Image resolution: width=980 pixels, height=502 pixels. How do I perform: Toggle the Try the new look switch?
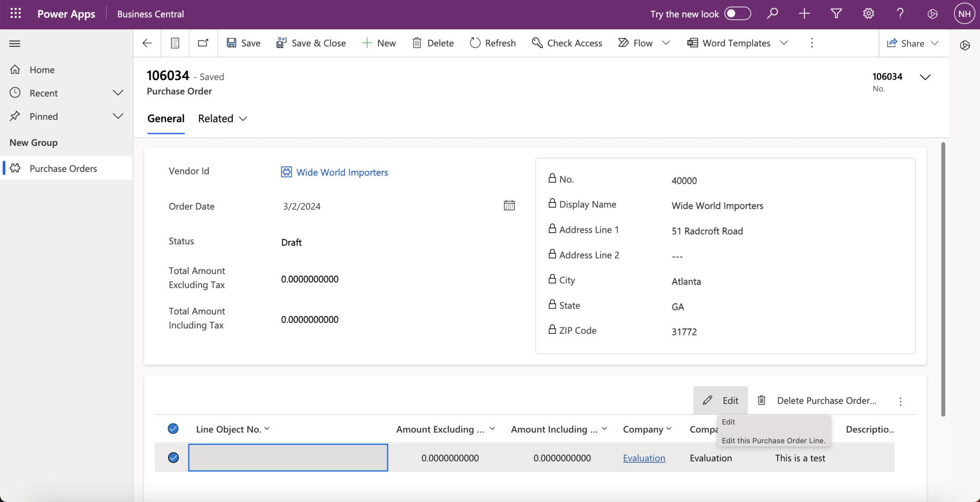click(x=737, y=14)
